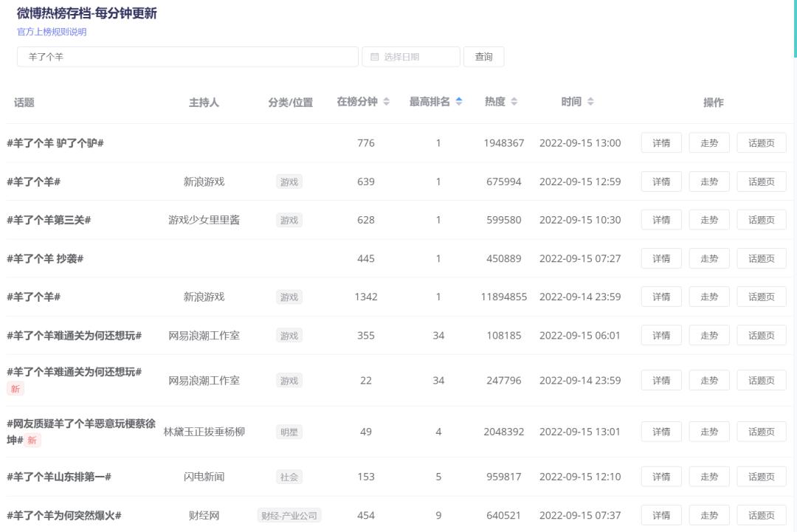View 走势 for the 羊了个羊 抄袭 topic
This screenshot has height=532, width=797.
coord(708,258)
